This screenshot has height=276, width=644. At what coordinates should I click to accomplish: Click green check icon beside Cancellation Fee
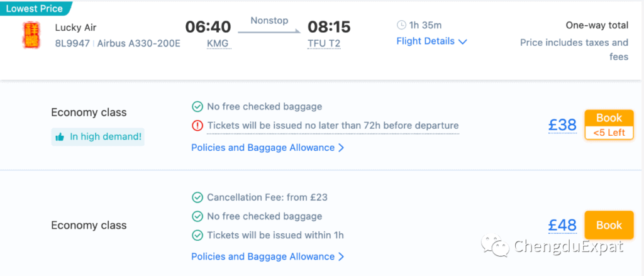197,197
